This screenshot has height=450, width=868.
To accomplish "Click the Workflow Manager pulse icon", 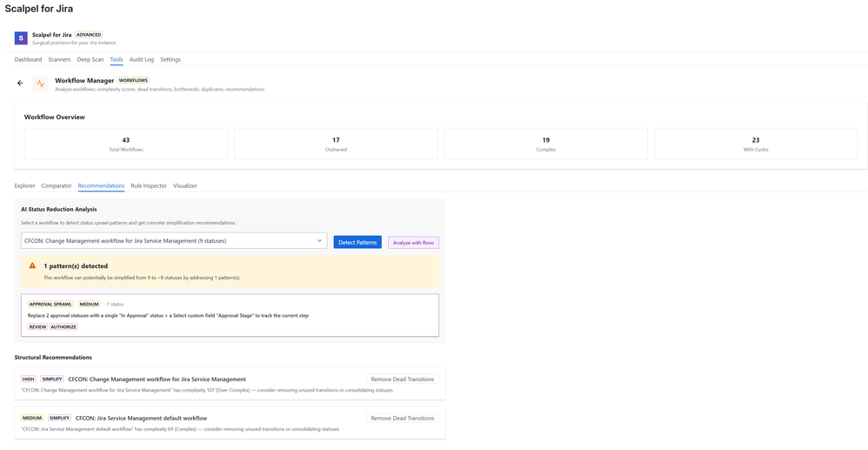I will 40,84.
